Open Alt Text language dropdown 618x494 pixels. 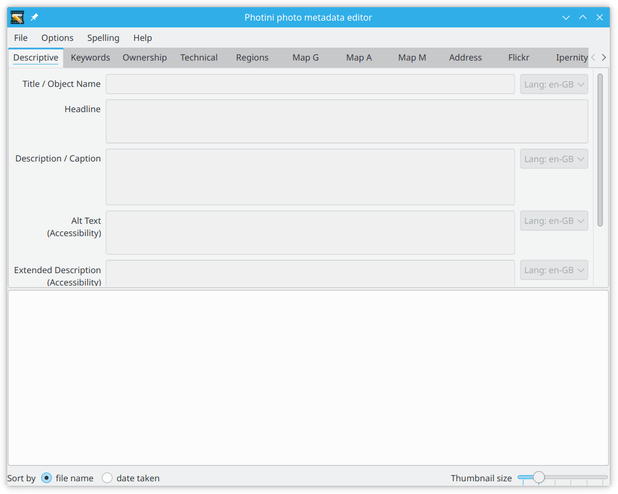tap(554, 221)
